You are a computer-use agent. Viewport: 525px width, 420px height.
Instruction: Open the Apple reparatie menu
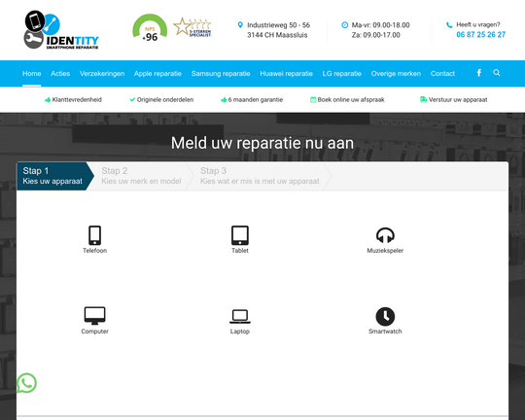157,73
